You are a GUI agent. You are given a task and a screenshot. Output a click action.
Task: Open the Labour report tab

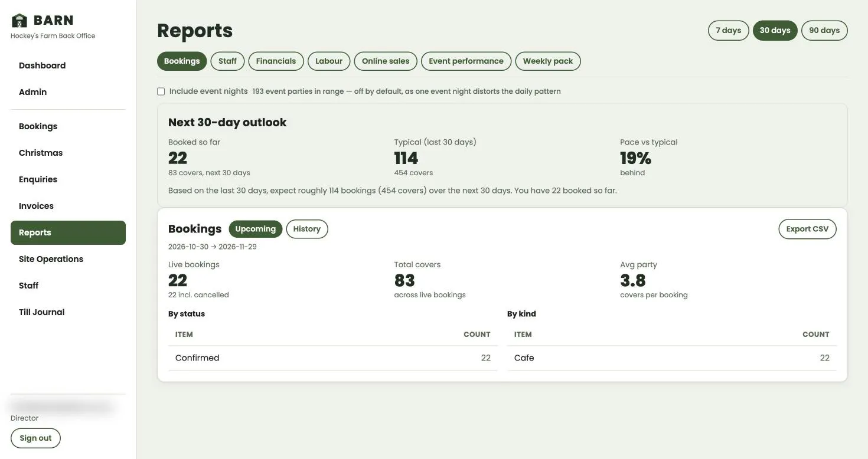[329, 61]
